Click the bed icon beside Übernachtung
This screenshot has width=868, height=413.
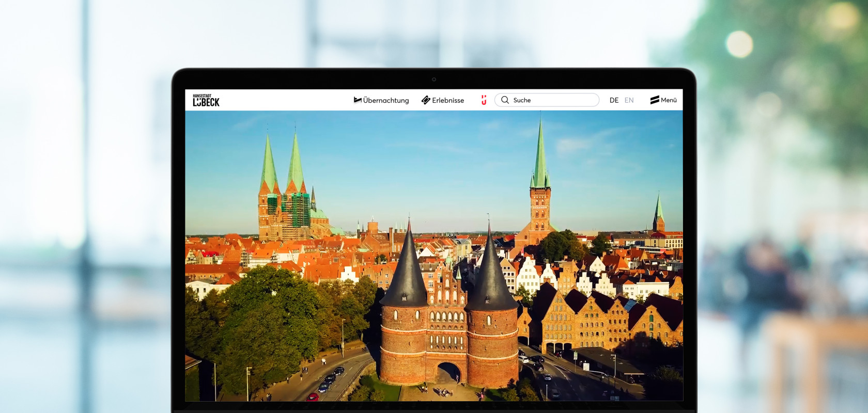pyautogui.click(x=358, y=100)
